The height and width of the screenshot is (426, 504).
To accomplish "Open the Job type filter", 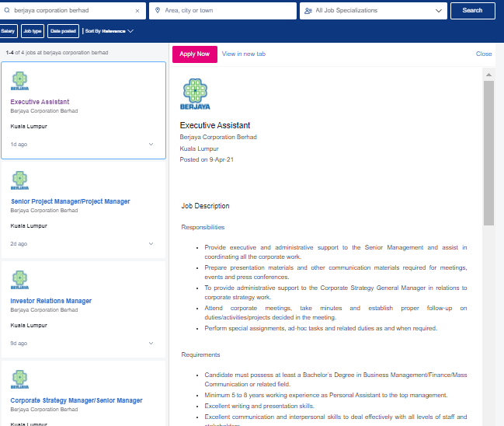I will [x=33, y=31].
